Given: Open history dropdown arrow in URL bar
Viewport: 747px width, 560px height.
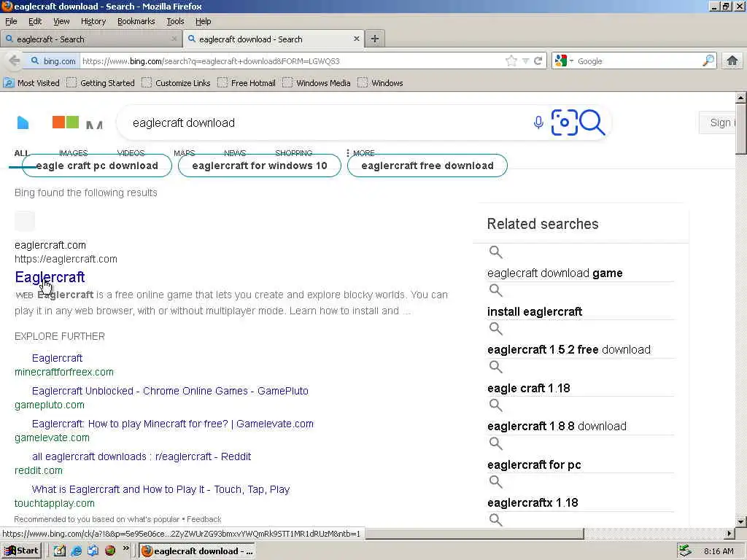Looking at the screenshot, I should [x=525, y=61].
